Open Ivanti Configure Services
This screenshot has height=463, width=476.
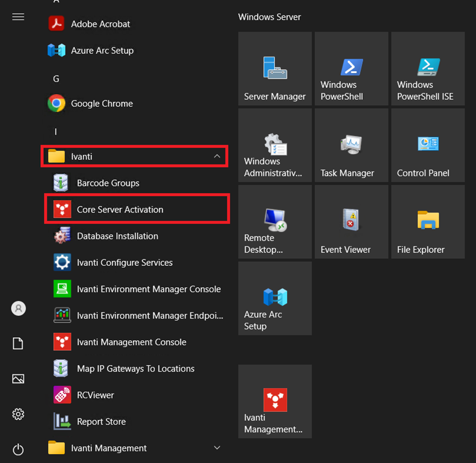pos(125,262)
